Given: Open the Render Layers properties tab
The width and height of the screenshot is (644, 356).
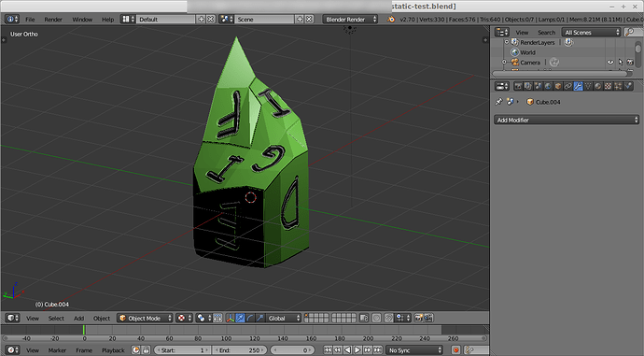Looking at the screenshot, I should [527, 86].
